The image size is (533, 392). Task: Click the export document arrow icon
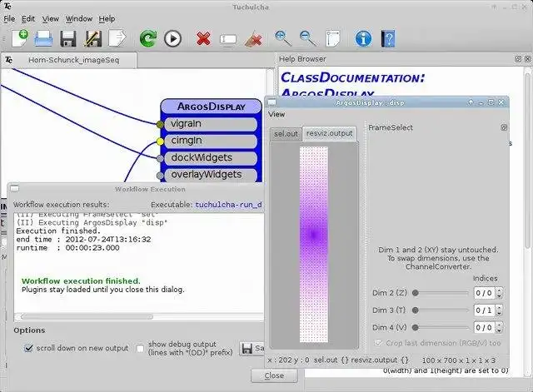tap(117, 38)
